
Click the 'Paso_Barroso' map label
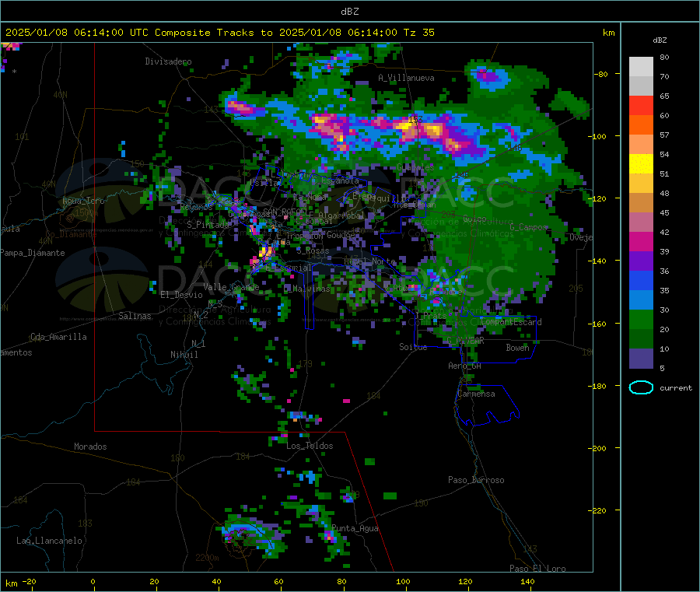tap(476, 480)
